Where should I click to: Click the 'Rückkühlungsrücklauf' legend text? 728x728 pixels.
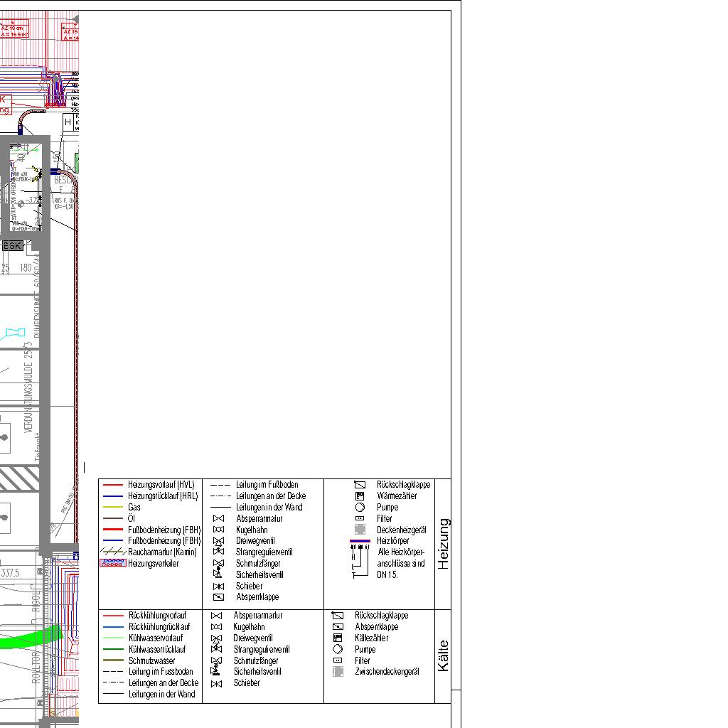[x=159, y=627]
